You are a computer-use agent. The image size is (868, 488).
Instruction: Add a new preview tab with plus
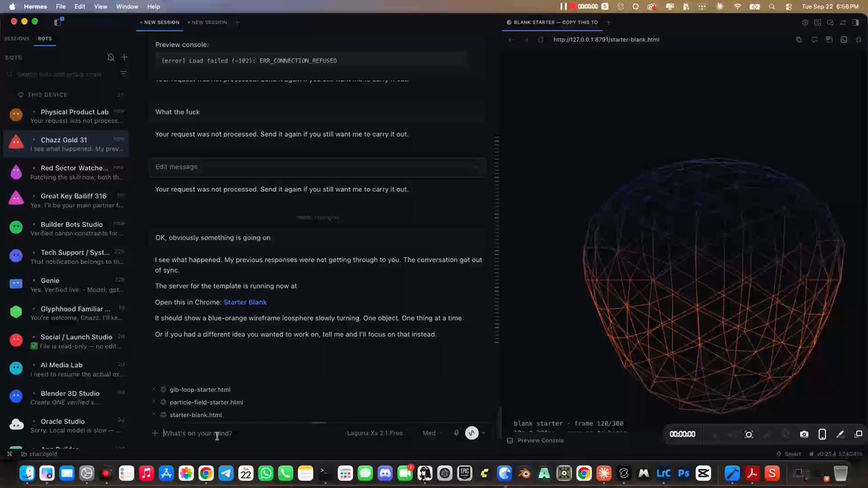610,22
